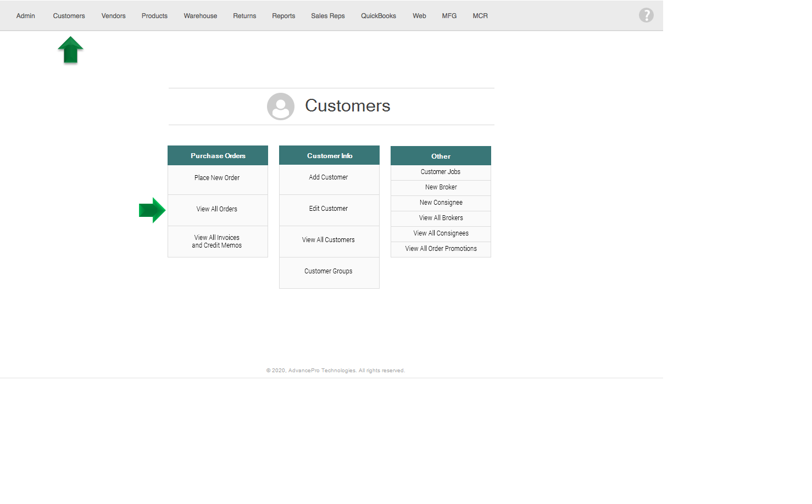The image size is (812, 504).
Task: Click the green up arrow under Customers
Action: pos(70,50)
